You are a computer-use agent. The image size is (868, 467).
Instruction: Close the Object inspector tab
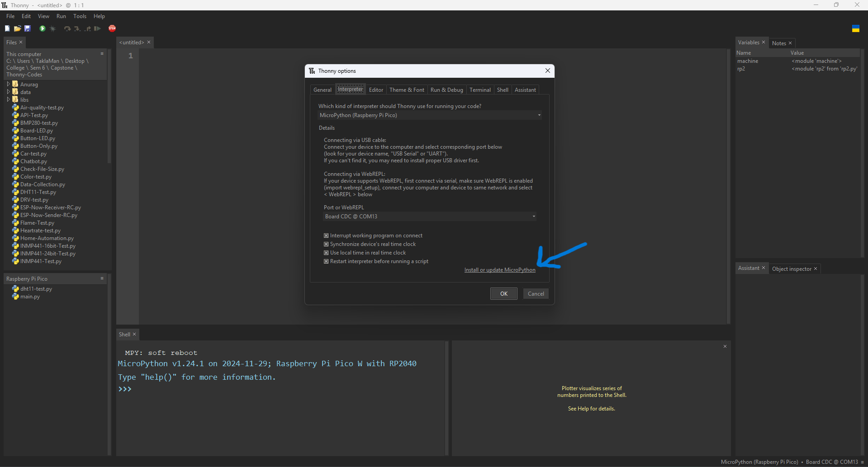click(816, 269)
